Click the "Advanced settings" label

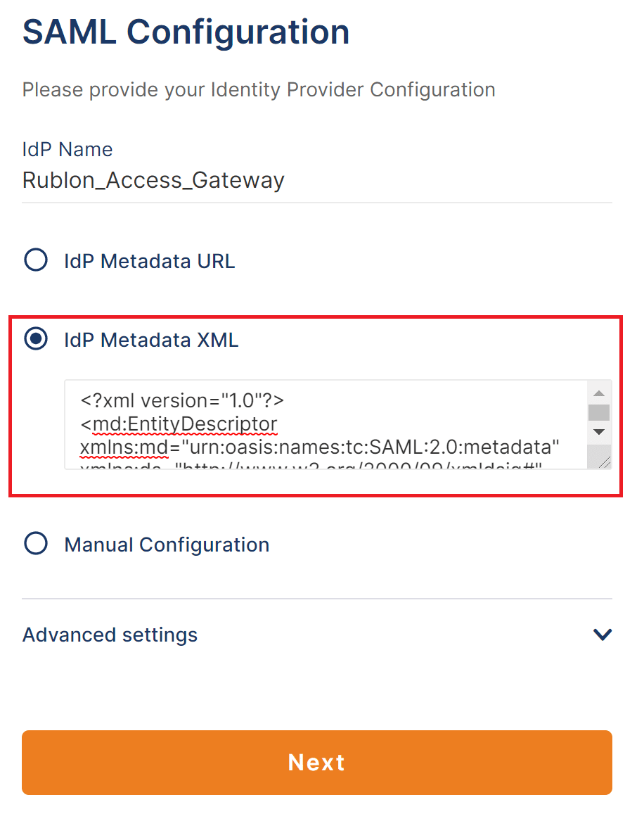coord(110,635)
